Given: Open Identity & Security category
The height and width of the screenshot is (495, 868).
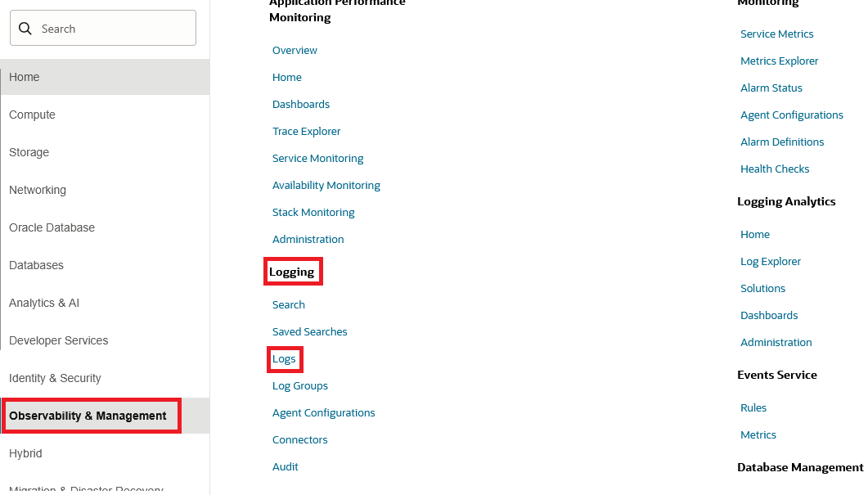Looking at the screenshot, I should coord(55,378).
